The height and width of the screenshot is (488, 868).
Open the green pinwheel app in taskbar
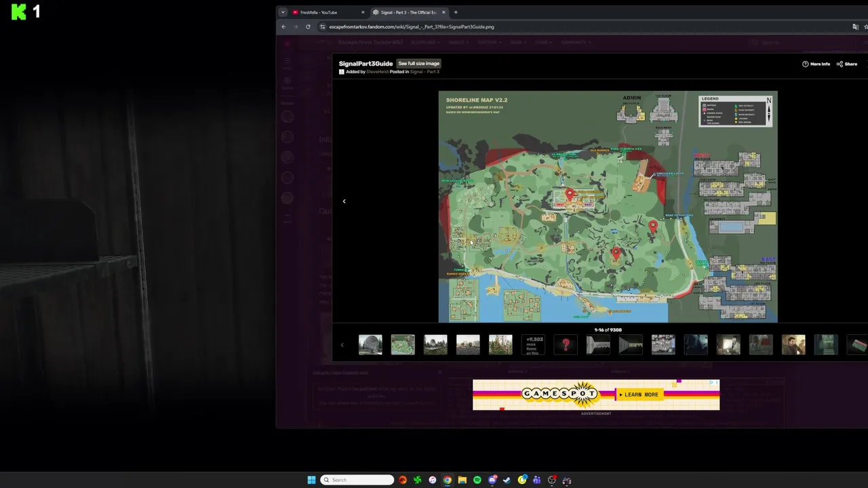[x=417, y=480]
